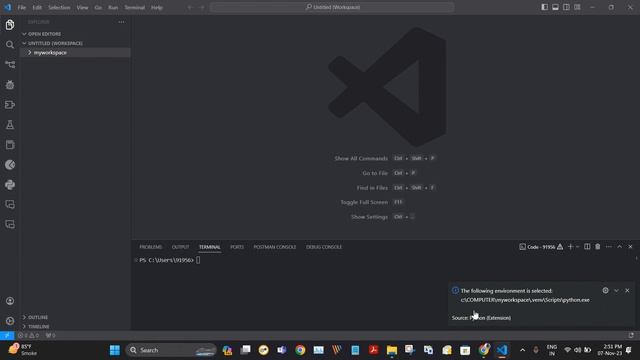The height and width of the screenshot is (360, 640).
Task: Open the Python extension icon in activity bar
Action: pyautogui.click(x=10, y=184)
